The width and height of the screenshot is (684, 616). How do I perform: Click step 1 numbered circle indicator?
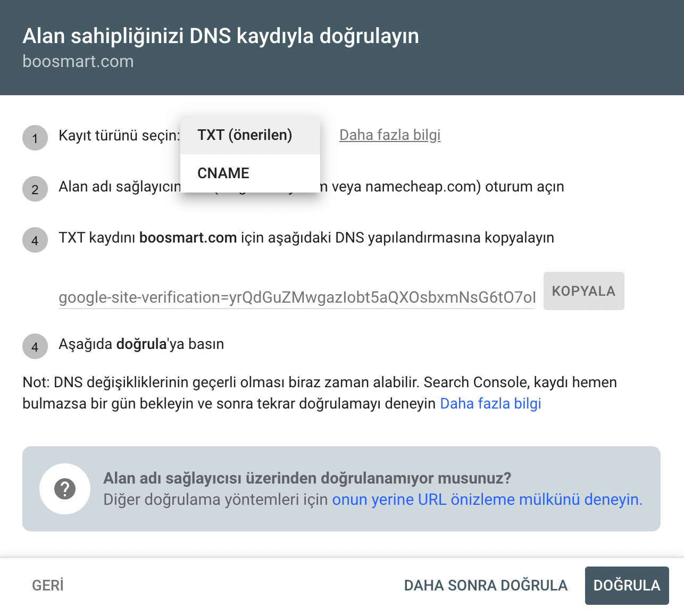tap(35, 138)
